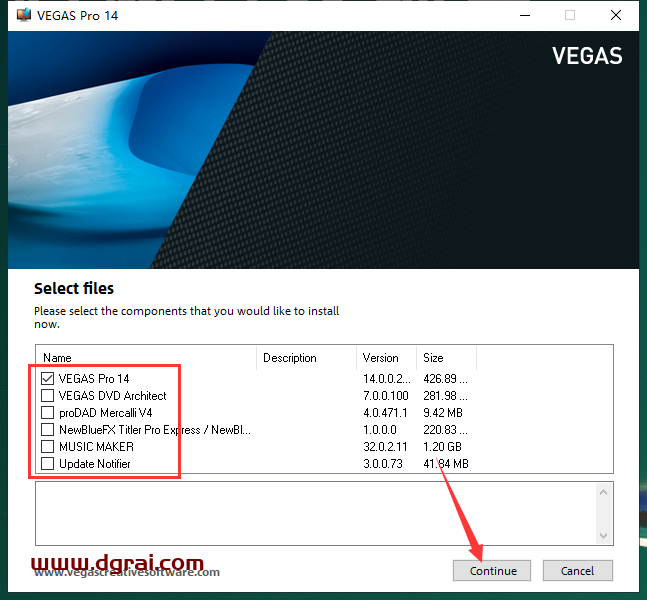647x600 pixels.
Task: Uncheck the VEGAS Pro 14 component checkbox
Action: pyautogui.click(x=47, y=378)
